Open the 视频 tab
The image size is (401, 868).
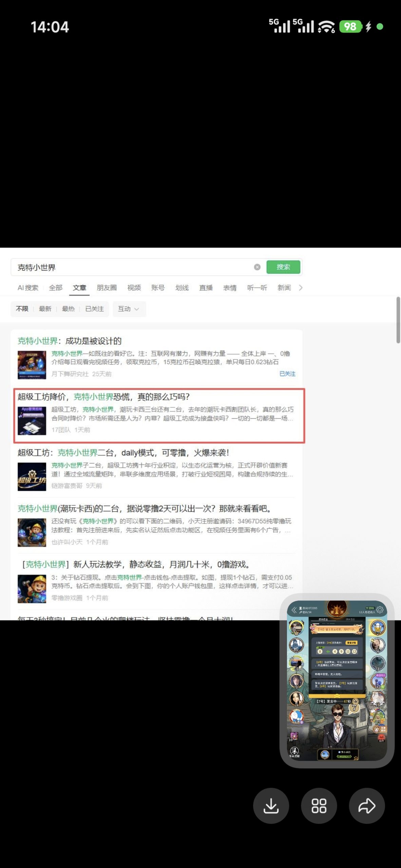point(134,288)
